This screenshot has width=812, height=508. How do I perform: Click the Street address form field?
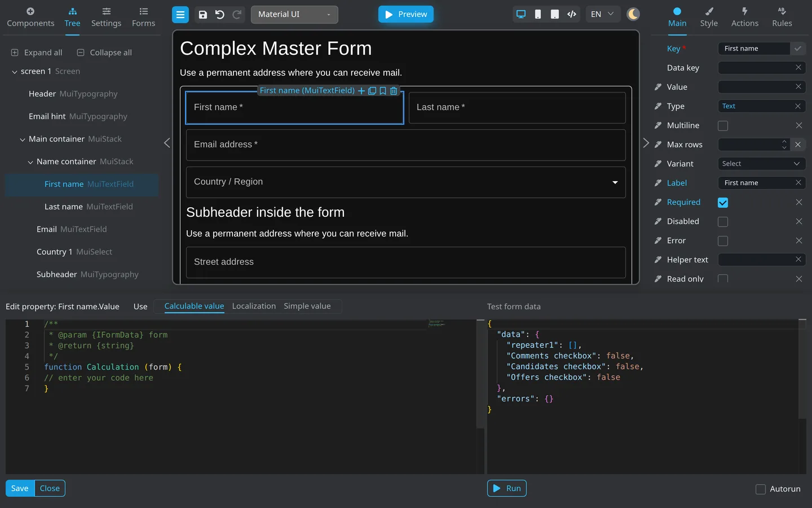click(406, 262)
